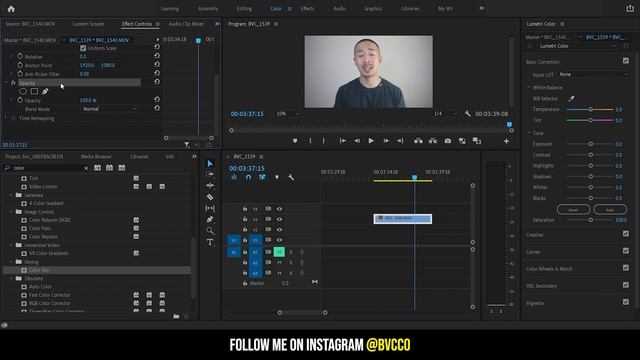The height and width of the screenshot is (360, 640).
Task: Hide the top video track eye
Action: [279, 209]
